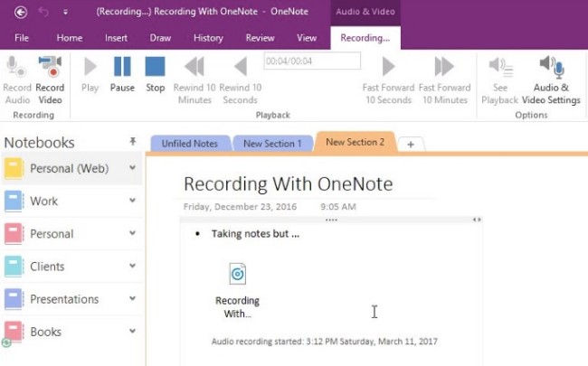Click the Audio recording started timestamp text
This screenshot has height=366, width=588.
point(325,342)
